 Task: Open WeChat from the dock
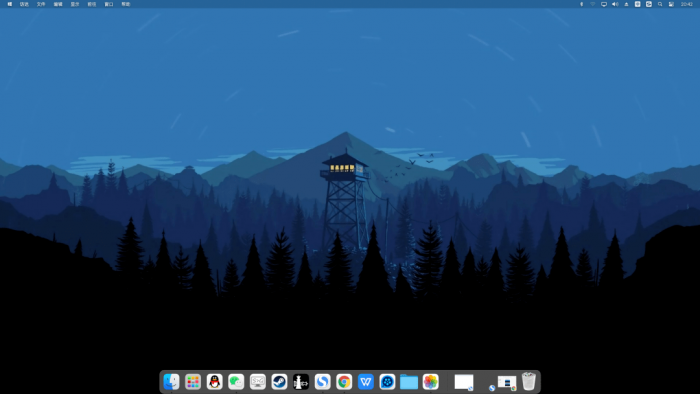[236, 382]
